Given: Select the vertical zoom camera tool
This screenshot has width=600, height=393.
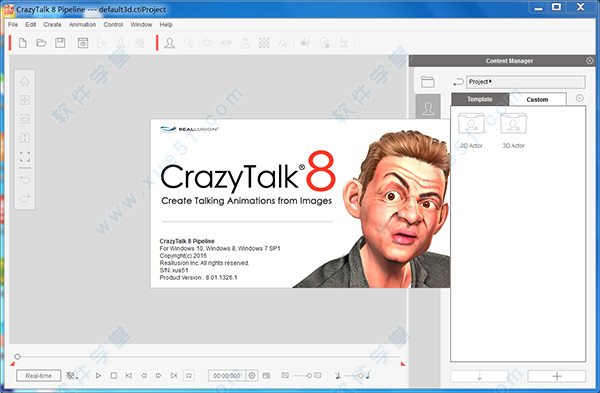Looking at the screenshot, I should (25, 138).
